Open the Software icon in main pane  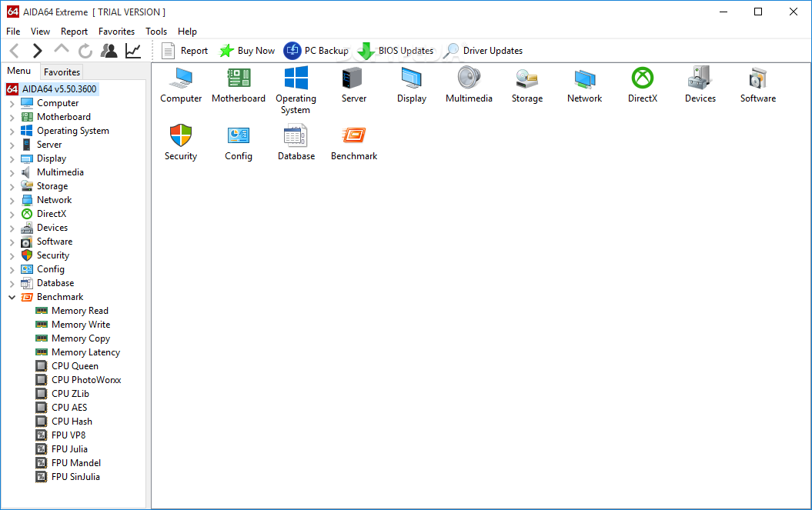click(758, 78)
